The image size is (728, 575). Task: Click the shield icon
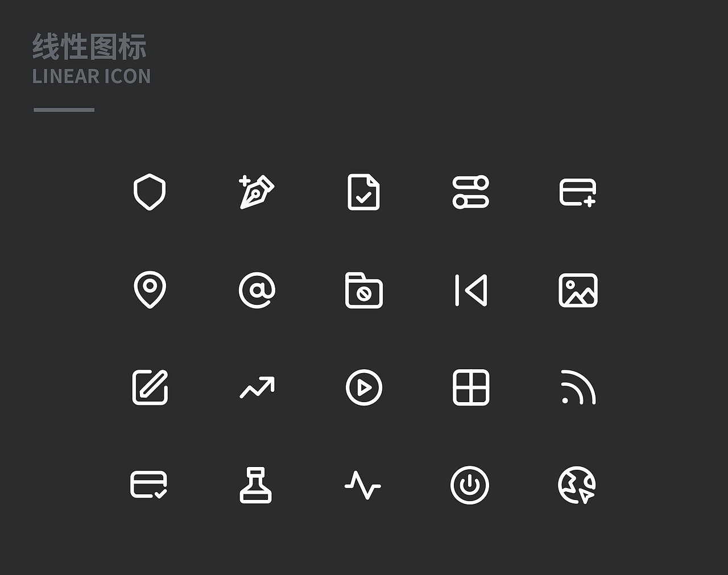tap(150, 192)
